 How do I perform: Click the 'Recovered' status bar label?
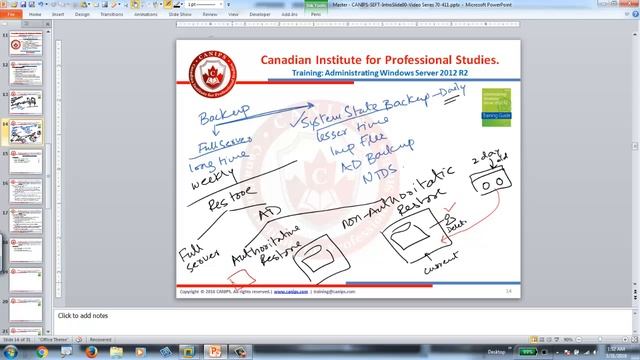click(x=100, y=340)
